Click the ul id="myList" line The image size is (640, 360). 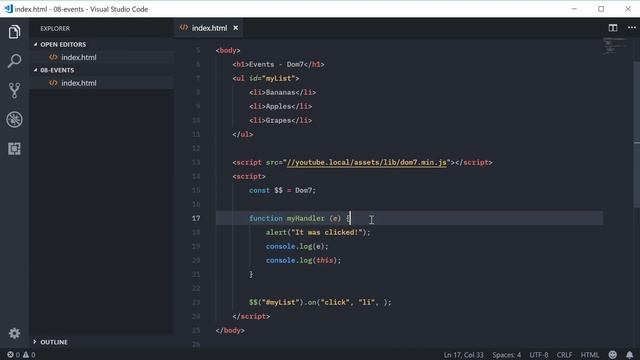pyautogui.click(x=266, y=78)
